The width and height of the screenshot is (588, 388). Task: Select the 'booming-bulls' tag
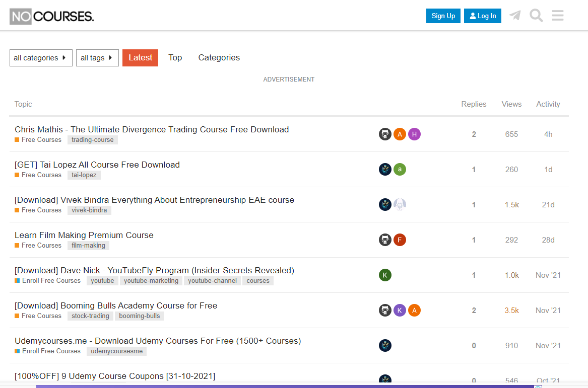click(x=140, y=316)
